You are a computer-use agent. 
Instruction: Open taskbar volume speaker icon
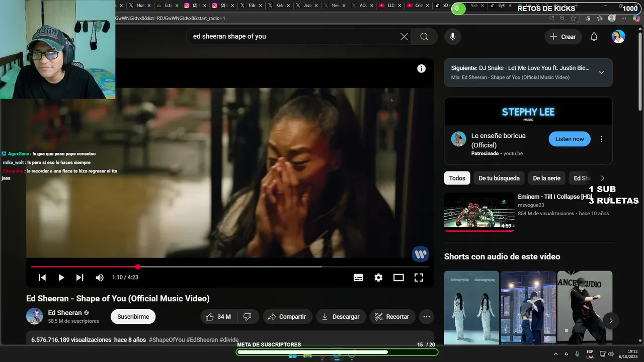(610, 354)
